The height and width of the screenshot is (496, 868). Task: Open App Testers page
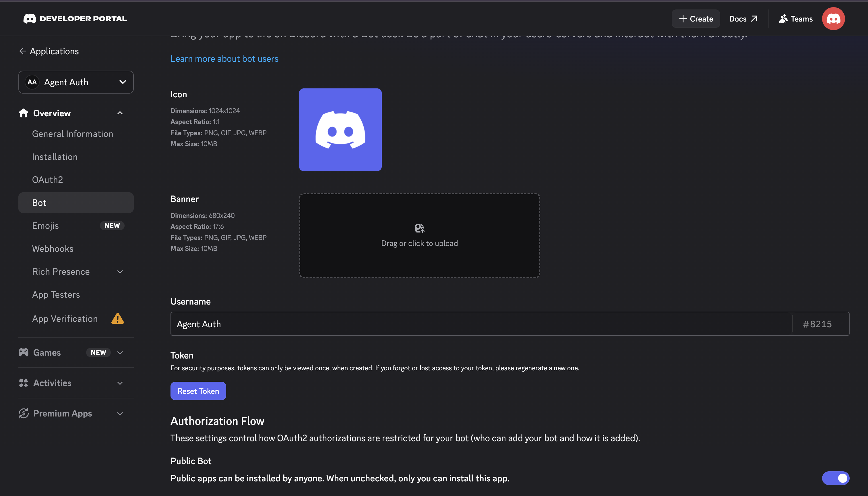56,295
